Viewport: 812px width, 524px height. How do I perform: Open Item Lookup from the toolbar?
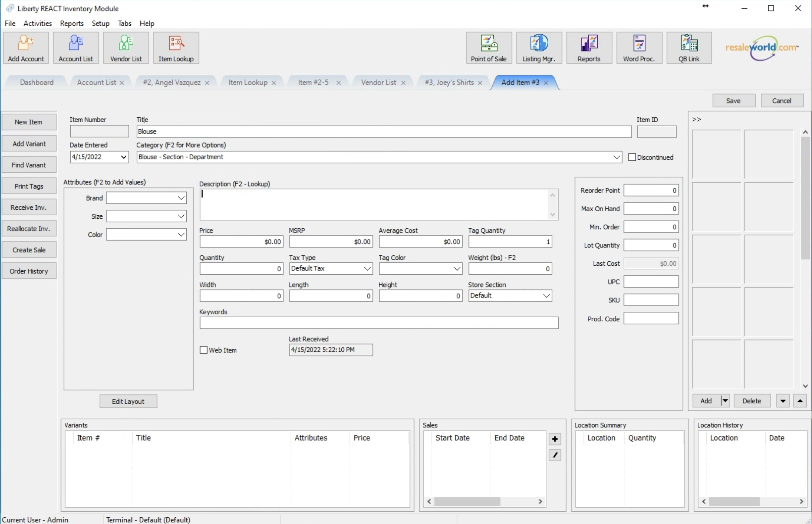point(176,48)
